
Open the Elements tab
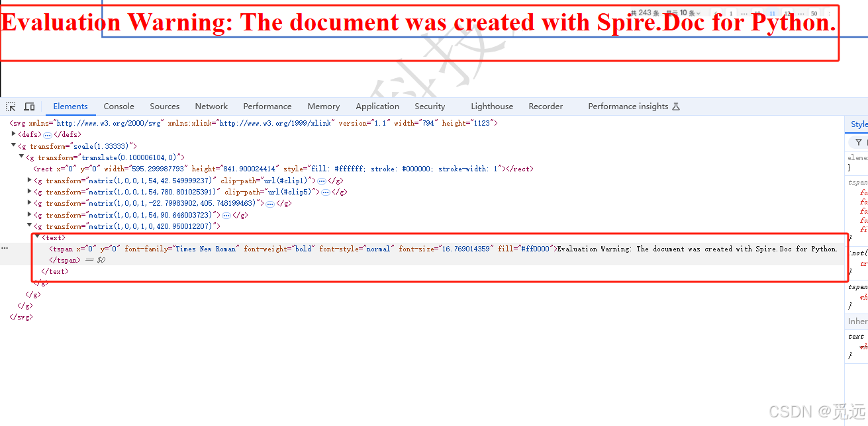(70, 106)
